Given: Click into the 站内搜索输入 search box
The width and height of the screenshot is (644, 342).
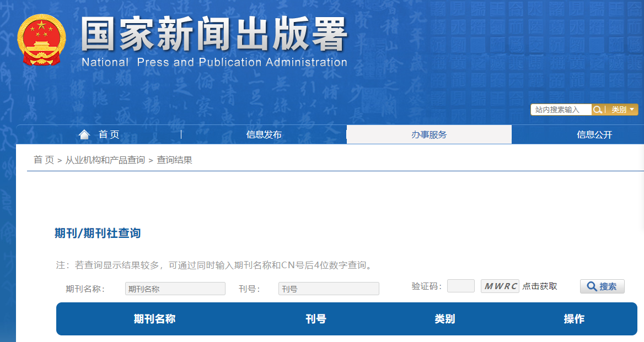Looking at the screenshot, I should 561,110.
